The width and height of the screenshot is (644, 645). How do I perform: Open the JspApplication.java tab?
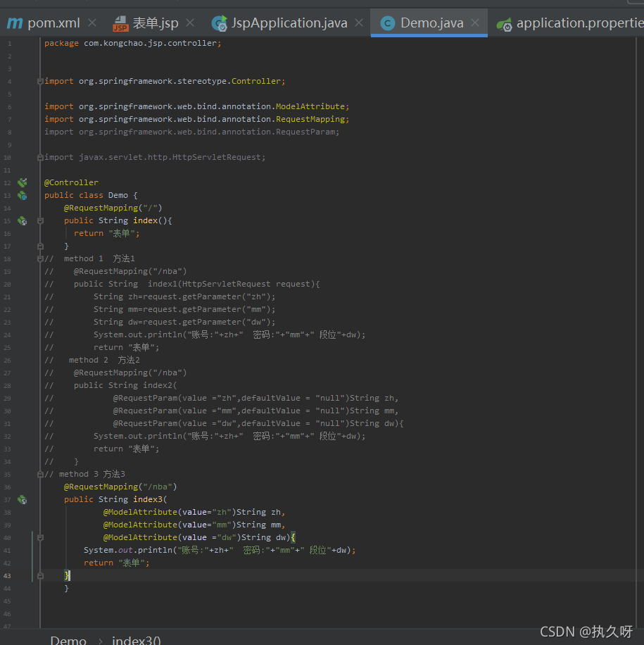(289, 23)
